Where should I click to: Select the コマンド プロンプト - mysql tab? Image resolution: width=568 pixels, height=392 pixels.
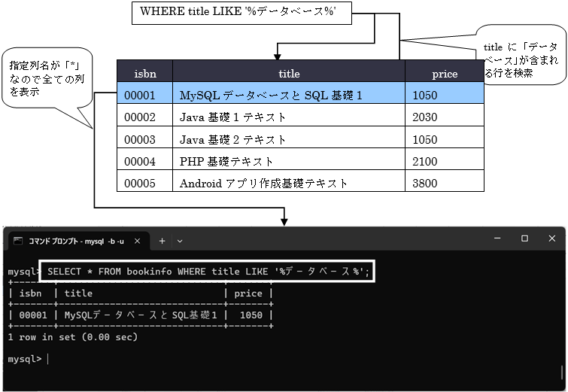[75, 241]
